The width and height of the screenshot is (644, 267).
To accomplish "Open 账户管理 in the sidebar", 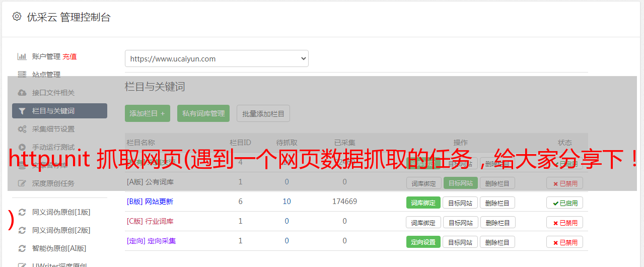I will [x=46, y=56].
